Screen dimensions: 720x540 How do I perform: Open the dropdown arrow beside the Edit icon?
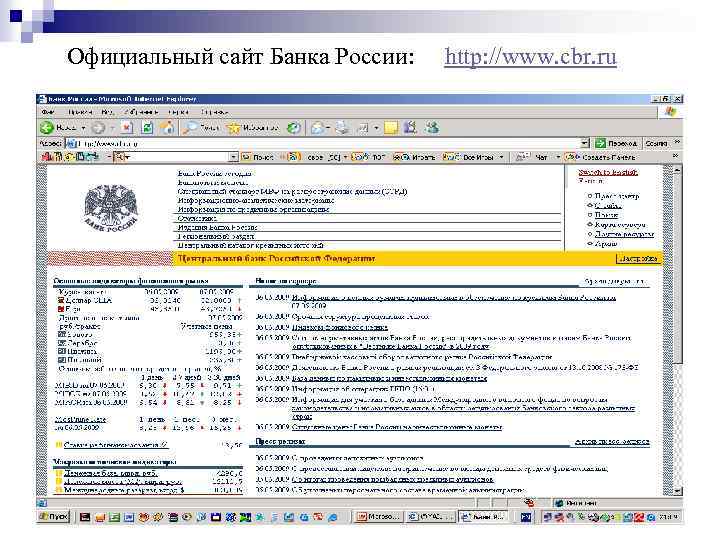point(376,128)
